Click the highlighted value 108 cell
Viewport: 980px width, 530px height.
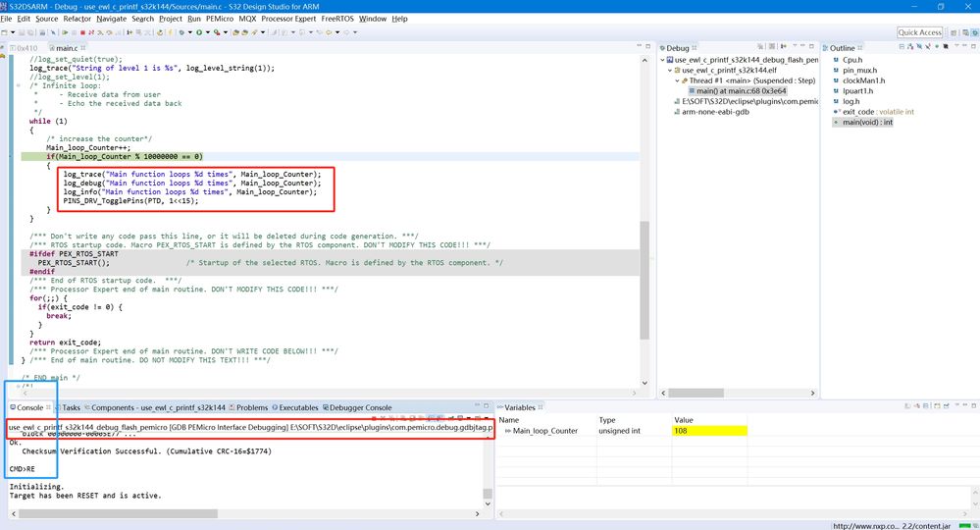coord(709,431)
